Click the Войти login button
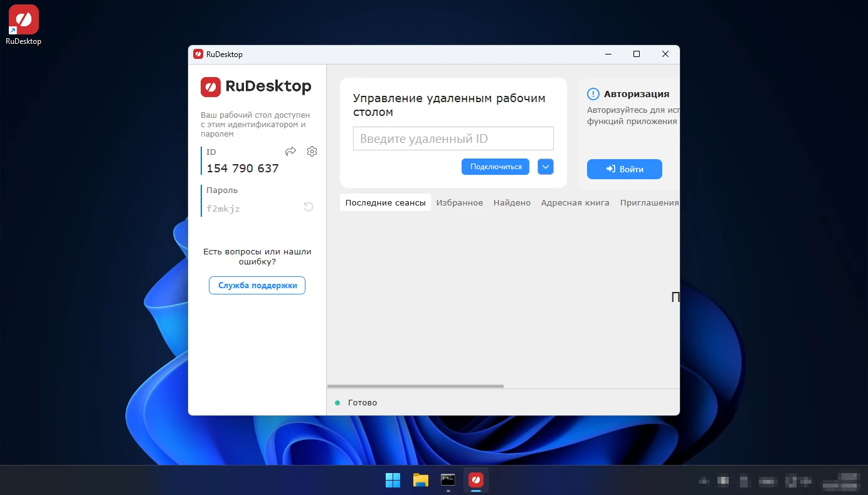Image resolution: width=868 pixels, height=495 pixels. point(624,169)
